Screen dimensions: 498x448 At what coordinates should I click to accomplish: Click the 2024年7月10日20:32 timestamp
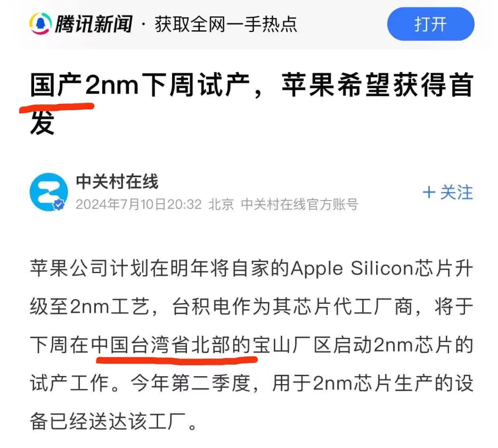(139, 204)
